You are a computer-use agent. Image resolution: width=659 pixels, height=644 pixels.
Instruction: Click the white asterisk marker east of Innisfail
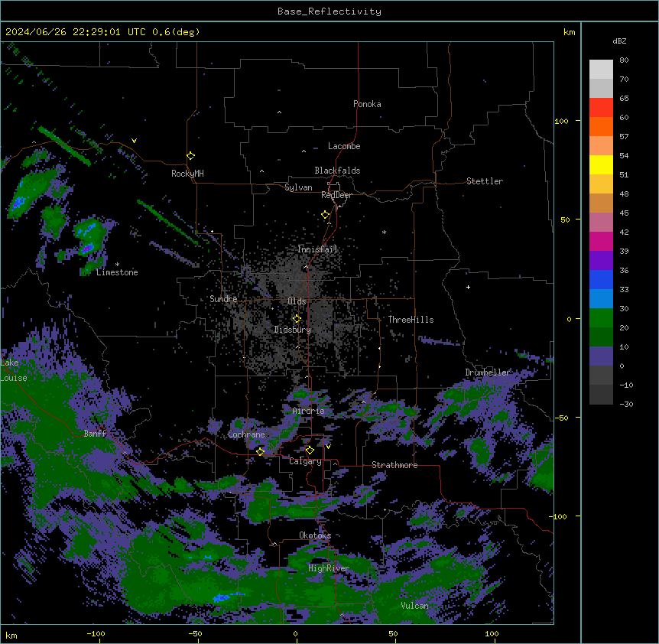pyautogui.click(x=384, y=232)
